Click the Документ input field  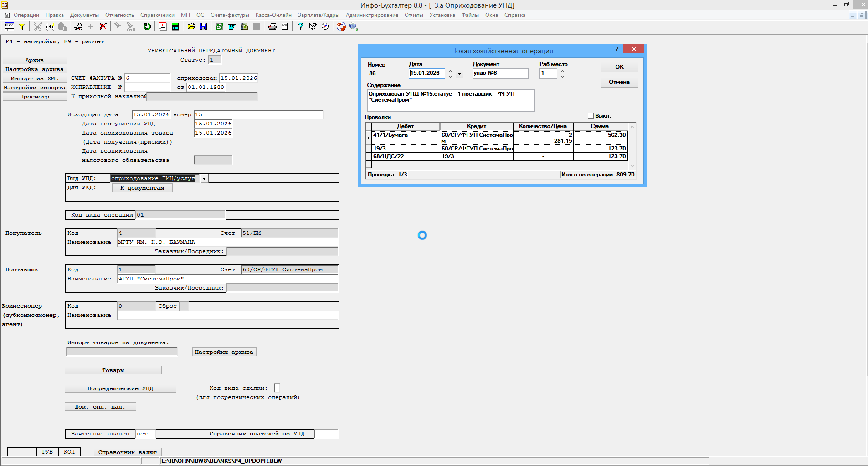pos(500,73)
